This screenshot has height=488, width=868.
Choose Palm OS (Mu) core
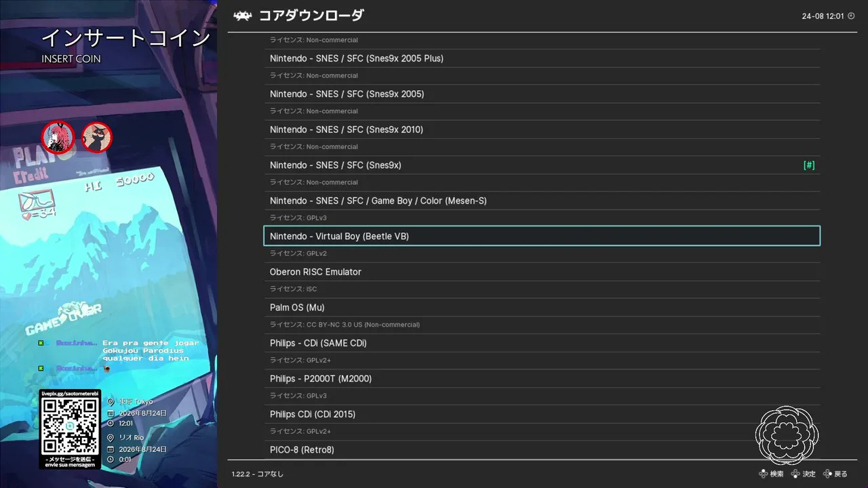(x=542, y=308)
